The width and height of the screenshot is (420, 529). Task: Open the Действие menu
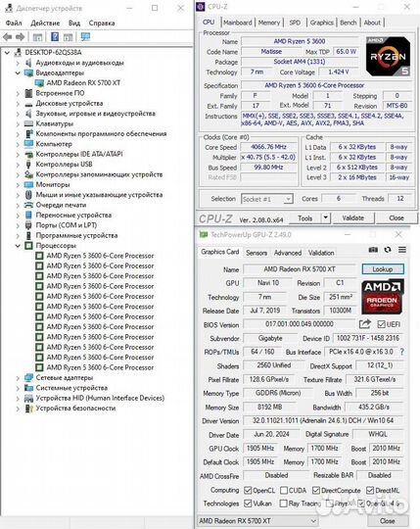45,23
